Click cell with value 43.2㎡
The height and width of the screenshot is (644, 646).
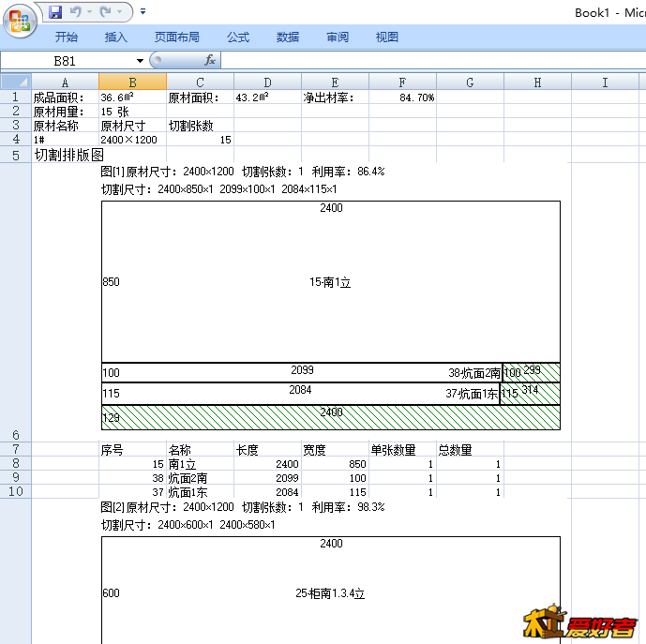point(267,97)
